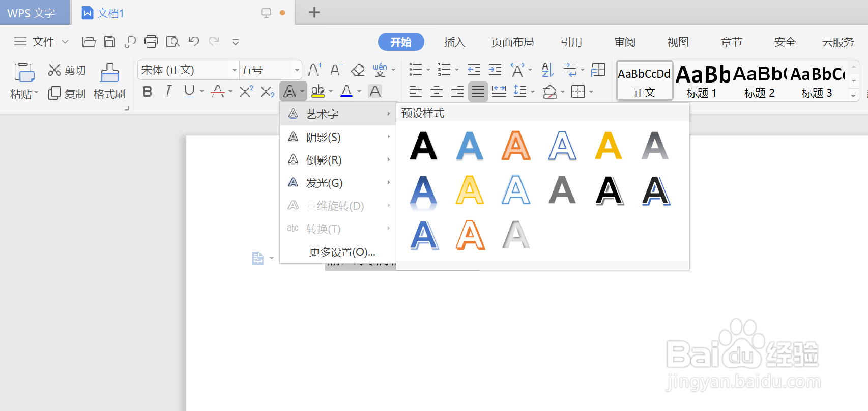This screenshot has height=411, width=868.
Task: Expand the bullet list dropdown arrow
Action: click(x=428, y=70)
